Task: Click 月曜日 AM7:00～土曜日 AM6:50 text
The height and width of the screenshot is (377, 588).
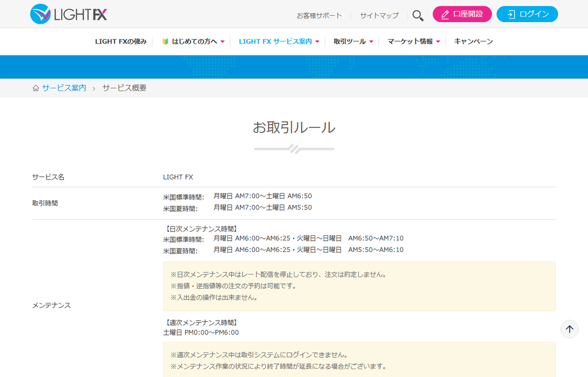Action: (263, 196)
